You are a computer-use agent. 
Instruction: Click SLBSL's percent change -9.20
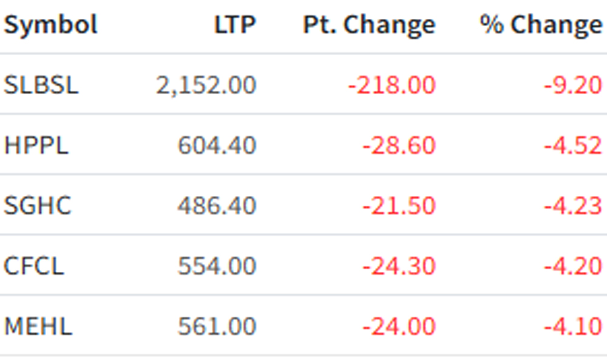[573, 85]
